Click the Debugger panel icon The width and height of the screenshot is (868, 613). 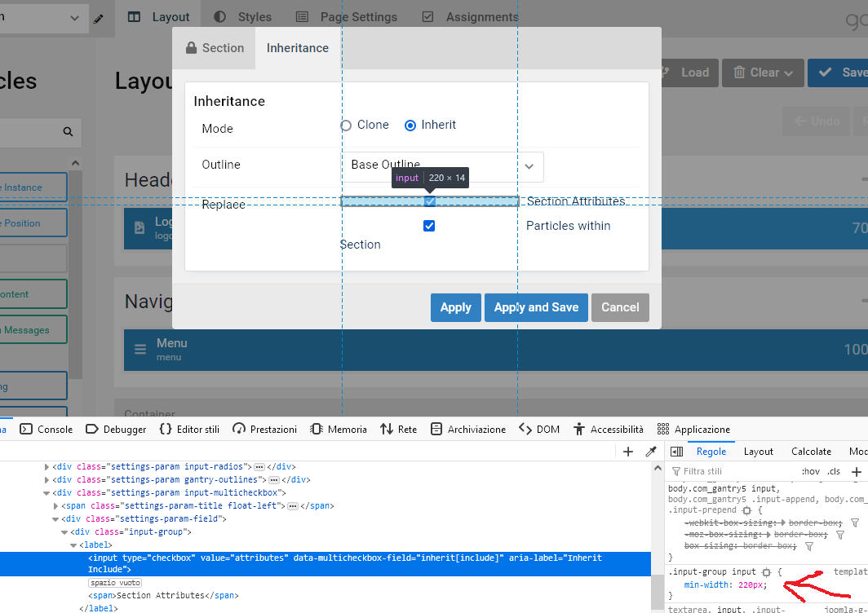click(x=92, y=430)
